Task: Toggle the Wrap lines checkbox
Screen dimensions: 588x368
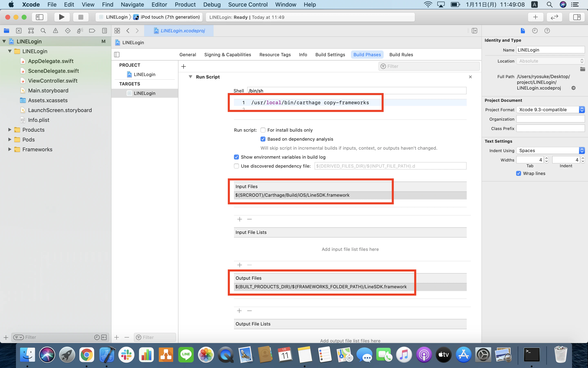Action: click(519, 173)
